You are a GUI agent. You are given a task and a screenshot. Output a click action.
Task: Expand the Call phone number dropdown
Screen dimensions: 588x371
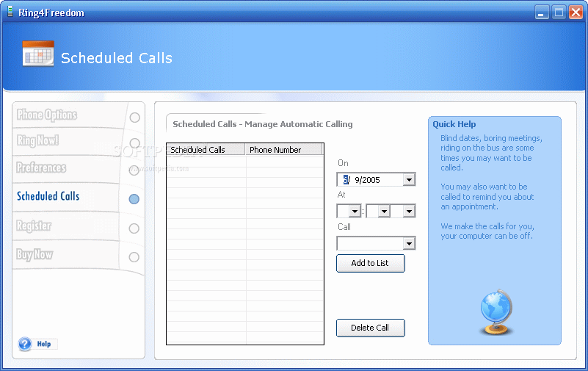tap(409, 243)
